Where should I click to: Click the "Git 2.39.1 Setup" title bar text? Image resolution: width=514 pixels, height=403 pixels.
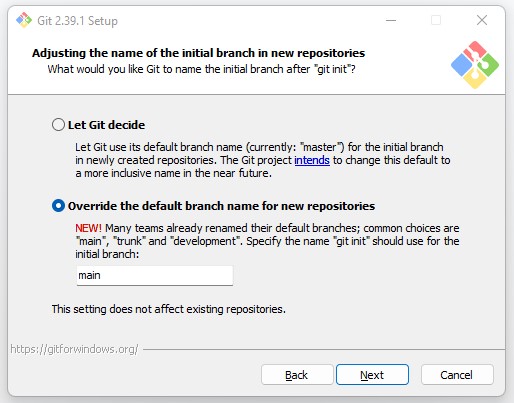[x=77, y=21]
